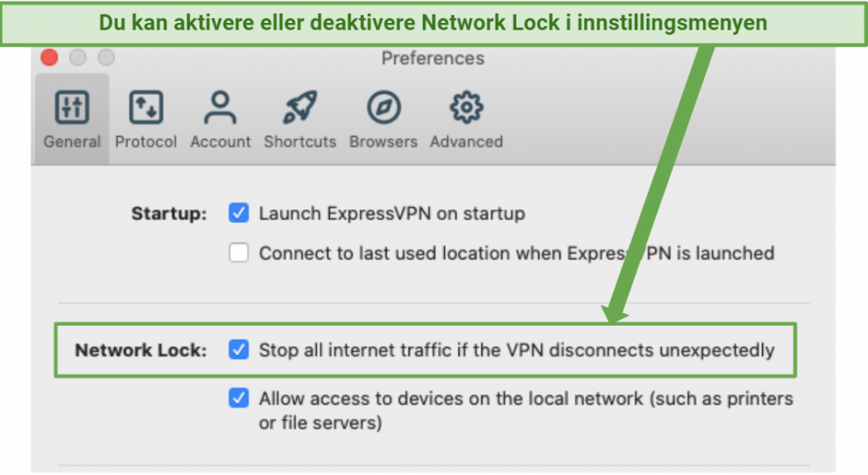
Task: Switch to the Protocol tab label
Action: [x=146, y=142]
